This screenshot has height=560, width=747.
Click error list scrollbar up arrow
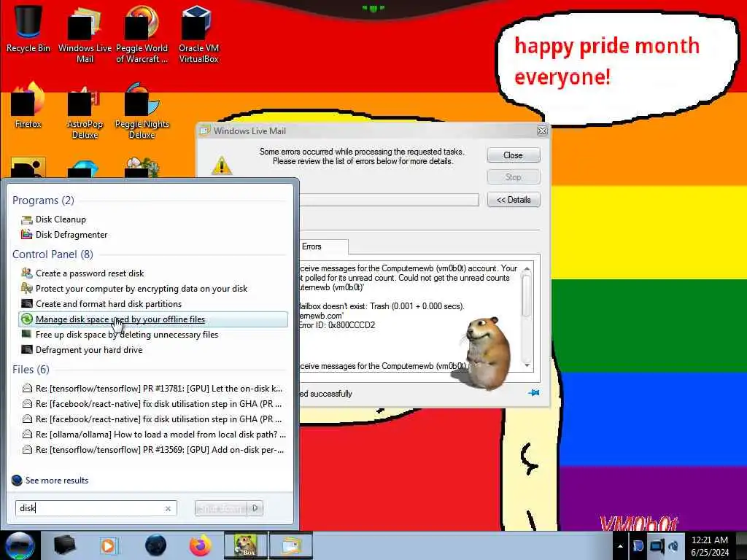[x=527, y=270]
